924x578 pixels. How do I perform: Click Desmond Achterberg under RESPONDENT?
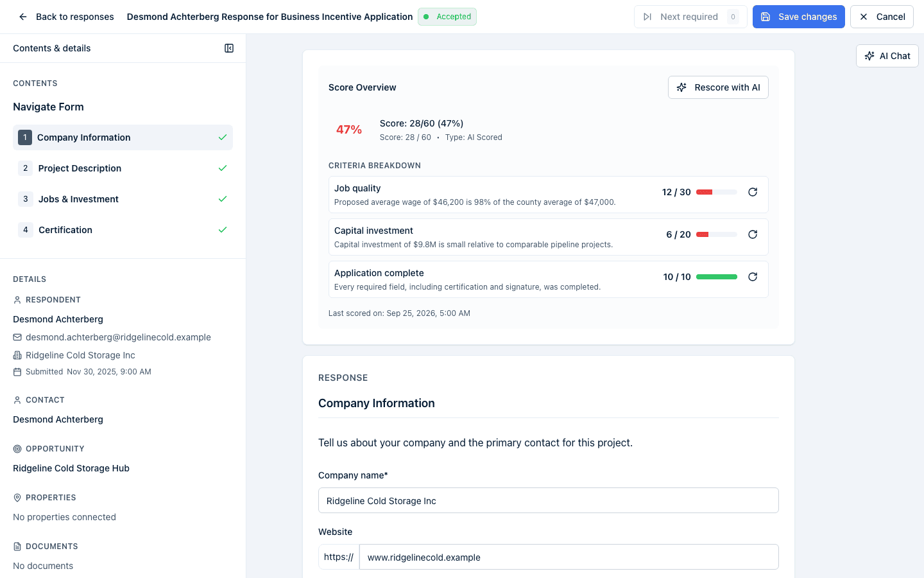[x=58, y=319]
